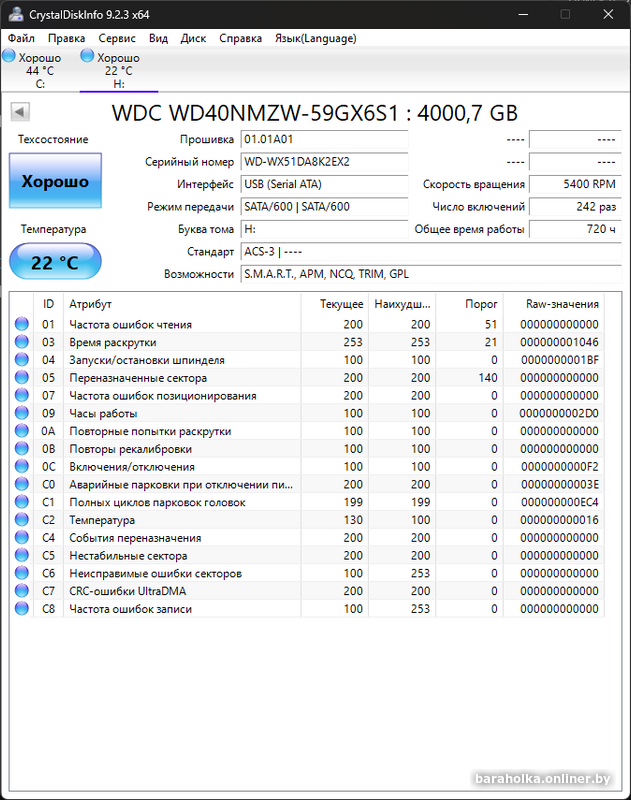Click status orb beside Температура attribute

point(22,520)
